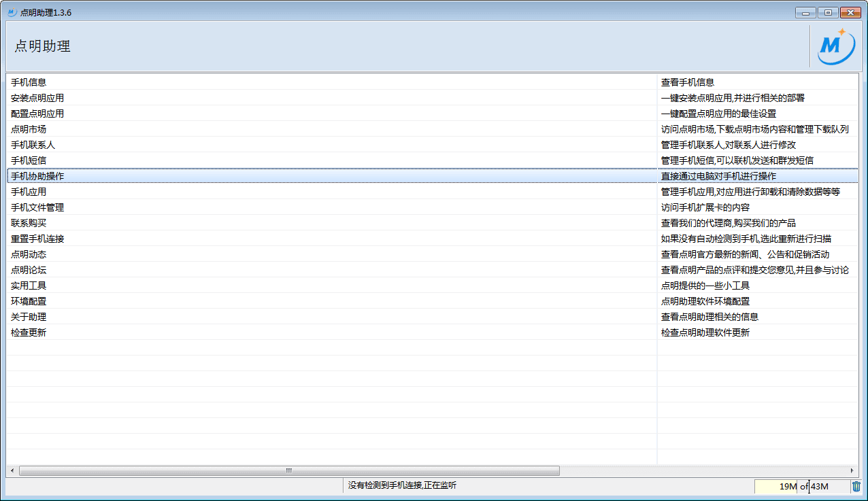
Task: Click status text 没有检测到手机连接,正在监听
Action: [x=402, y=485]
